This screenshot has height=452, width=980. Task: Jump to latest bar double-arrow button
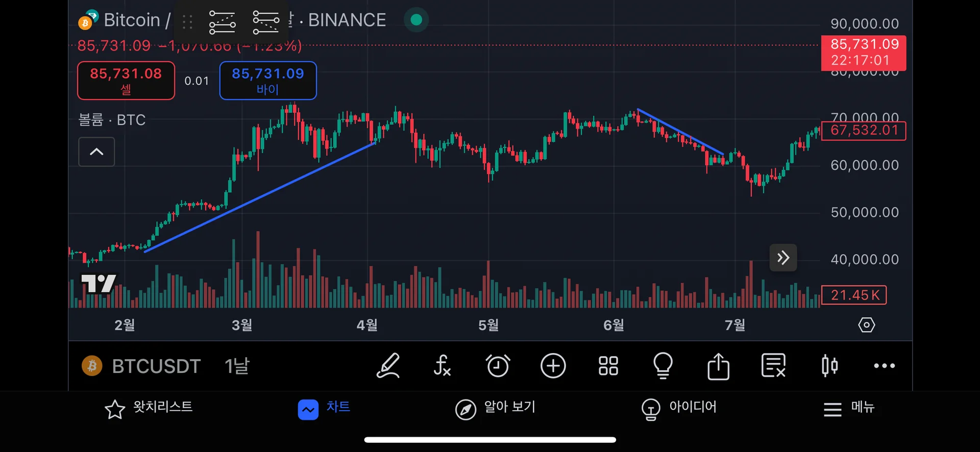click(783, 258)
